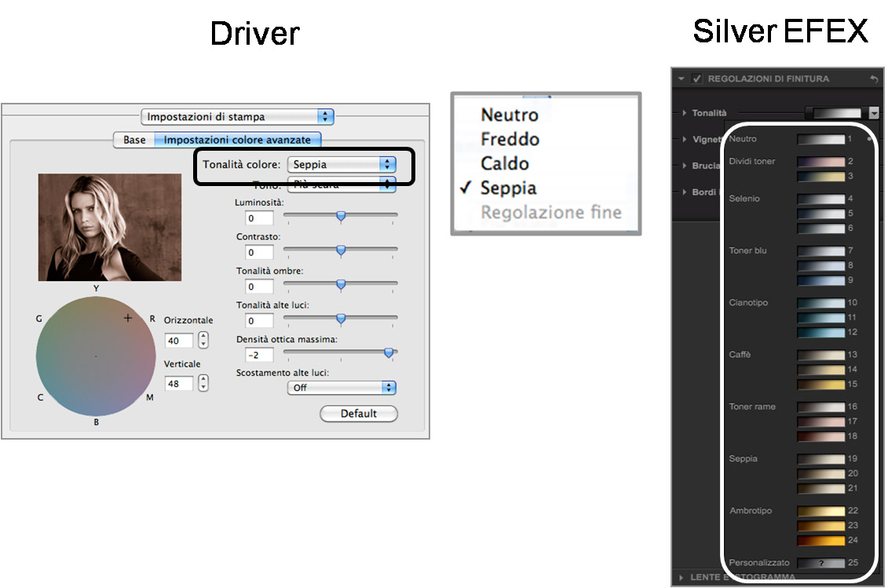
Task: Open the Tonalità preset dropdown arrow
Action: click(x=874, y=113)
